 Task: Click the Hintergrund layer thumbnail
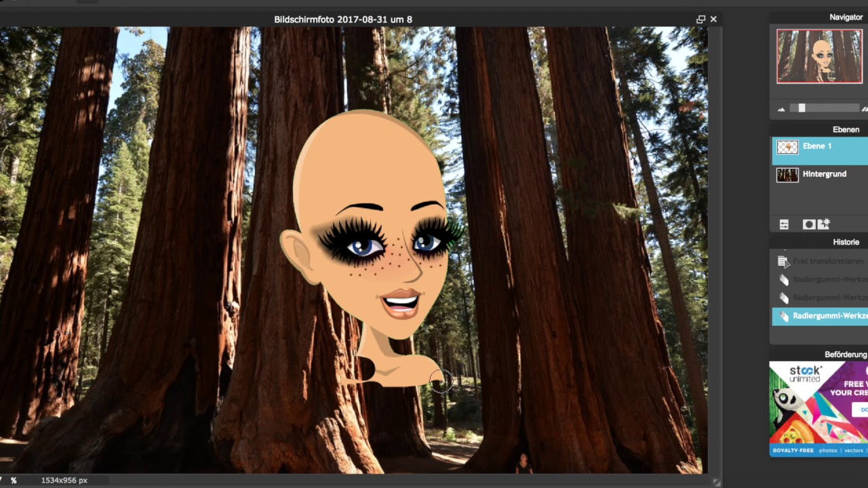click(x=787, y=175)
